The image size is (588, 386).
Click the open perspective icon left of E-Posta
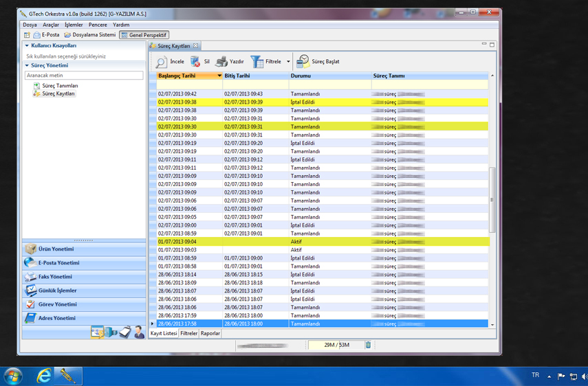point(27,35)
